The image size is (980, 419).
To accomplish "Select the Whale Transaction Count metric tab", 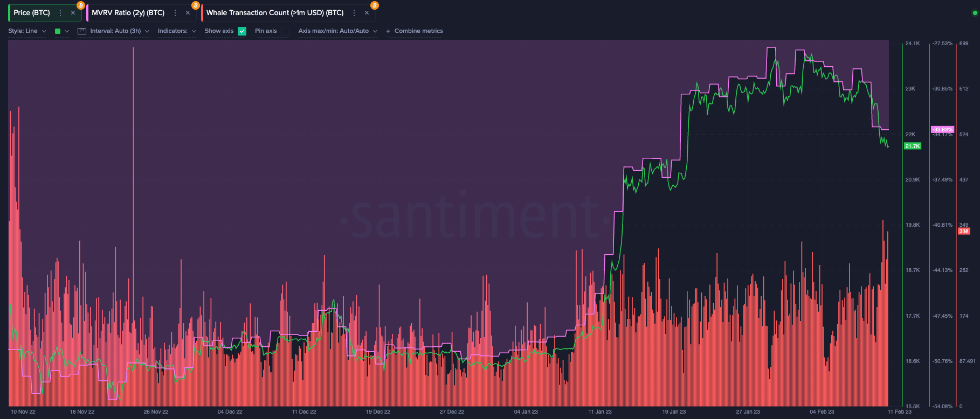I will point(274,13).
